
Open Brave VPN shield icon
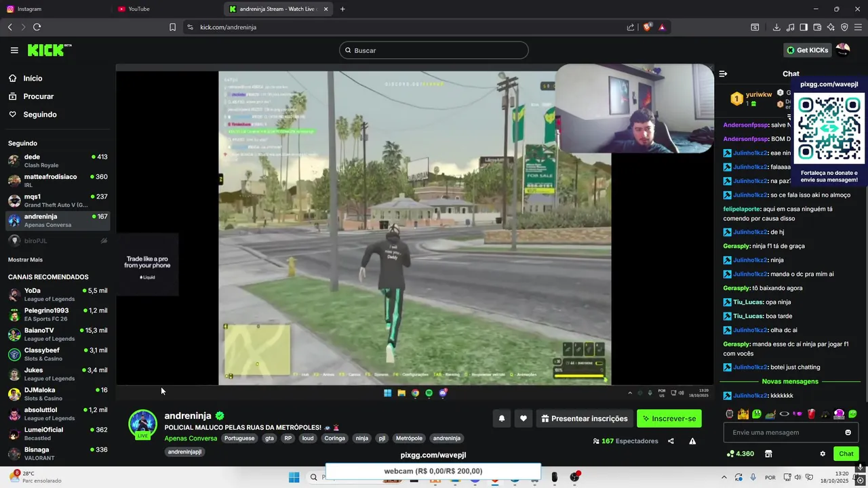tap(844, 27)
